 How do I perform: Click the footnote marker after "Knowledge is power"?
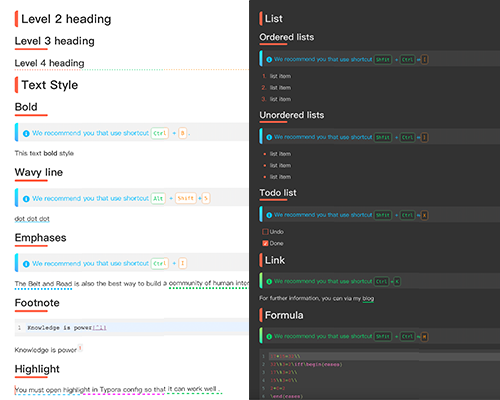coord(80,348)
